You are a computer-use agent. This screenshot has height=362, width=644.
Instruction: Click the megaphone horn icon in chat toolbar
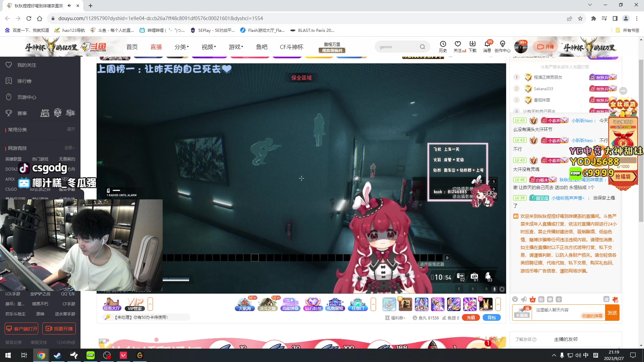(524, 299)
